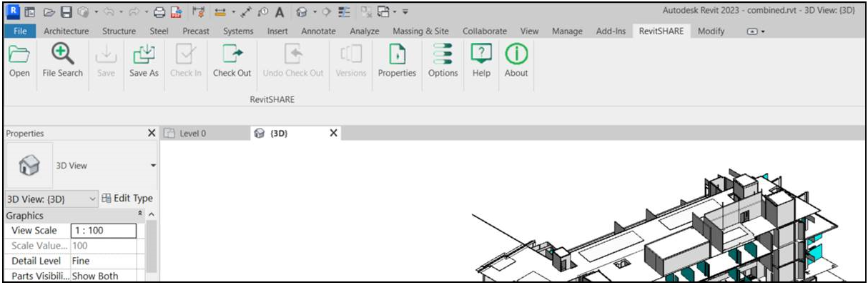This screenshot has height=285, width=868.
Task: Open the 3D View: {3D} instance dropdown
Action: point(51,199)
